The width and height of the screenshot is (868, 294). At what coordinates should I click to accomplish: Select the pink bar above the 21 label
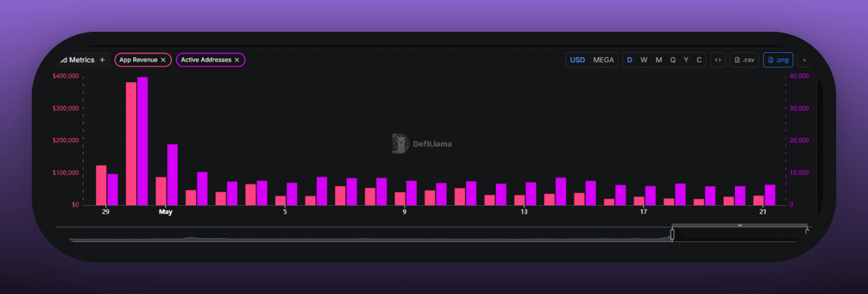[x=758, y=200]
